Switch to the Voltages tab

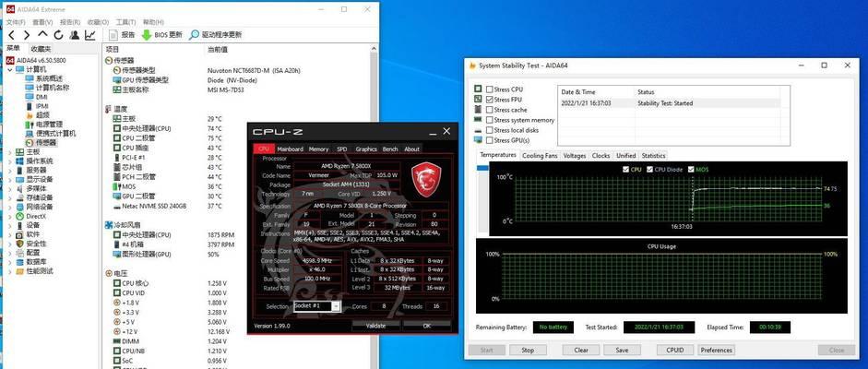pyautogui.click(x=575, y=156)
